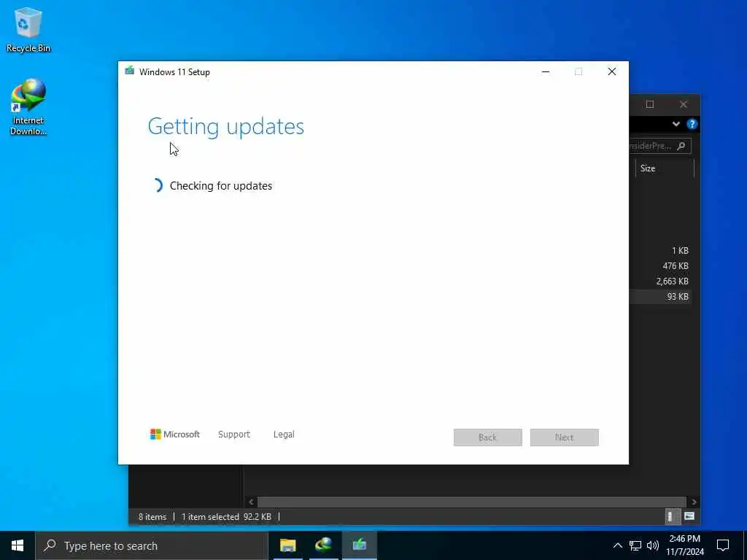Click the horizontal scrollbar right arrow
Image resolution: width=747 pixels, height=560 pixels.
pyautogui.click(x=694, y=502)
